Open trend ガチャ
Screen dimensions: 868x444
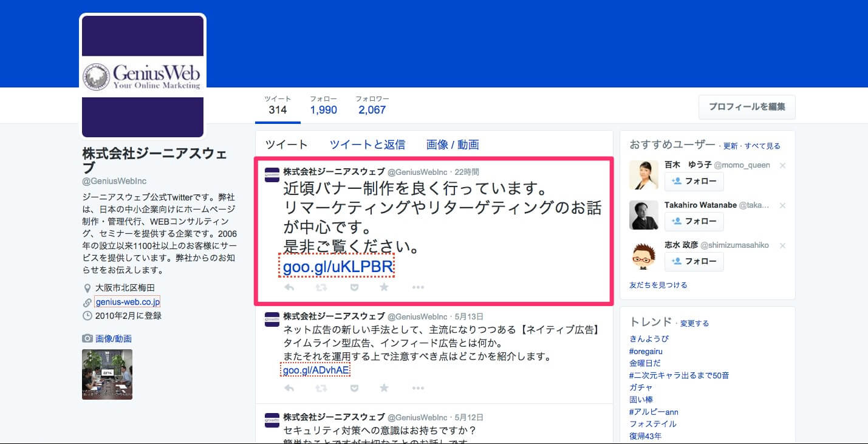point(641,388)
